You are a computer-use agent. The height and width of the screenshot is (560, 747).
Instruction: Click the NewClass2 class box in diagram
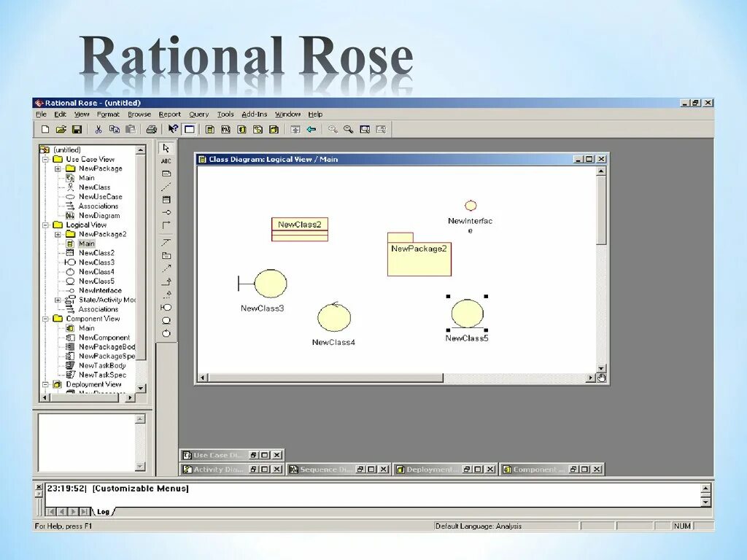[x=300, y=229]
